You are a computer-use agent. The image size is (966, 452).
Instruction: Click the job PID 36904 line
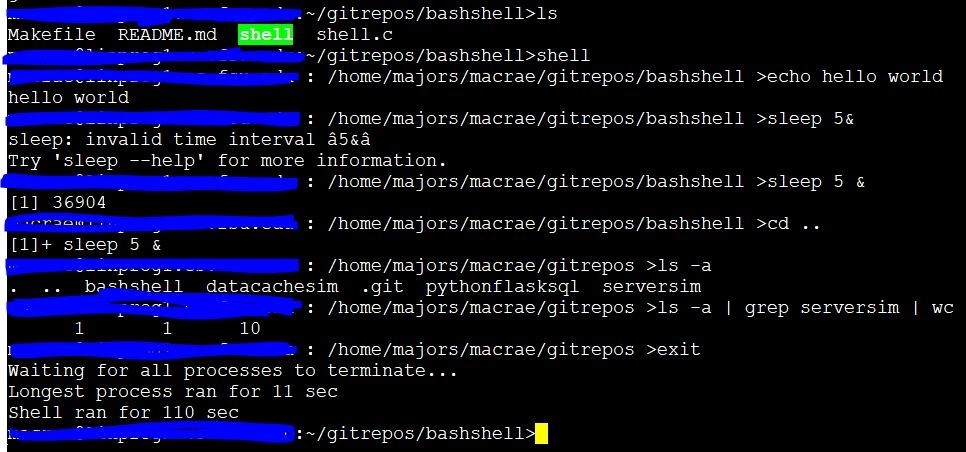coord(57,203)
